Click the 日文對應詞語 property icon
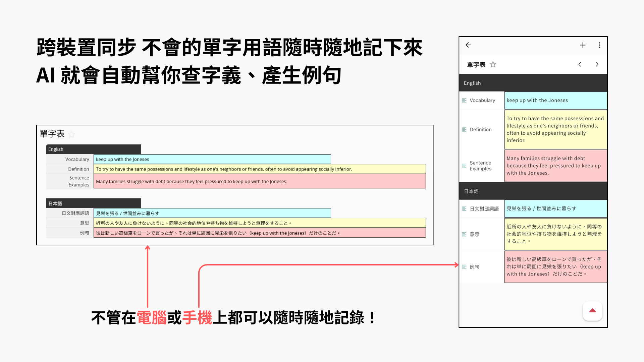644x362 pixels. [x=465, y=208]
